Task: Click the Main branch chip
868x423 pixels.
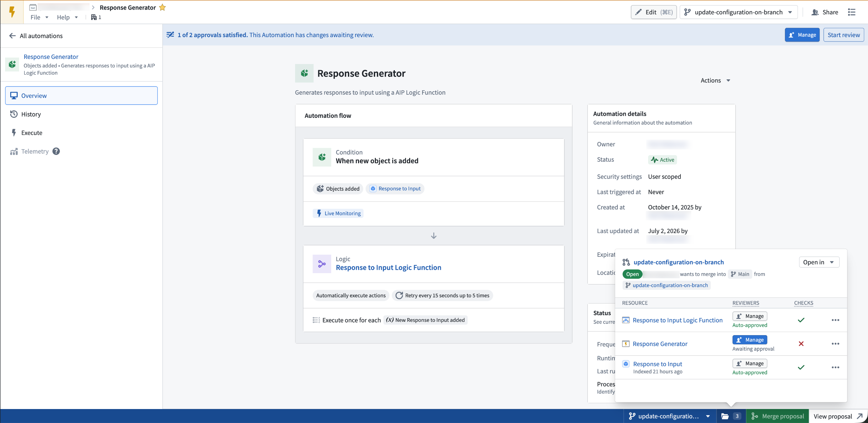Action: point(740,274)
